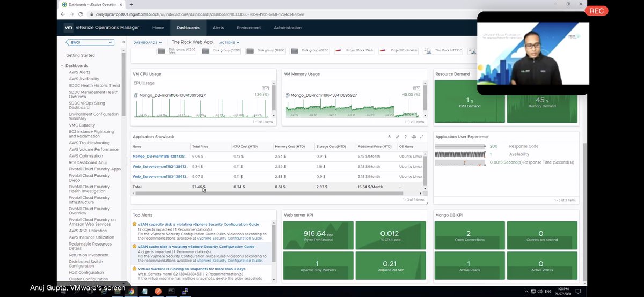Image resolution: width=644 pixels, height=297 pixels.
Task: Open the Mongo_DB-mcm1186 row link in Showback
Action: [x=159, y=157]
